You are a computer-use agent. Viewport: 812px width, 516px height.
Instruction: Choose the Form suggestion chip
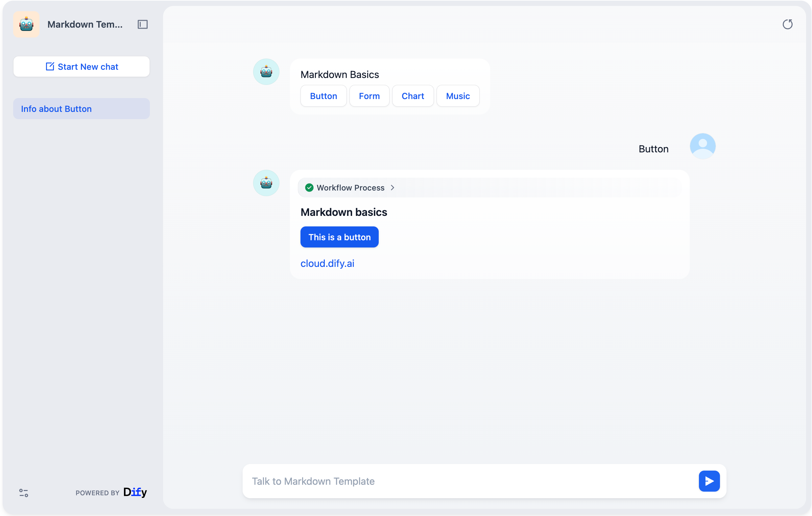(x=369, y=96)
